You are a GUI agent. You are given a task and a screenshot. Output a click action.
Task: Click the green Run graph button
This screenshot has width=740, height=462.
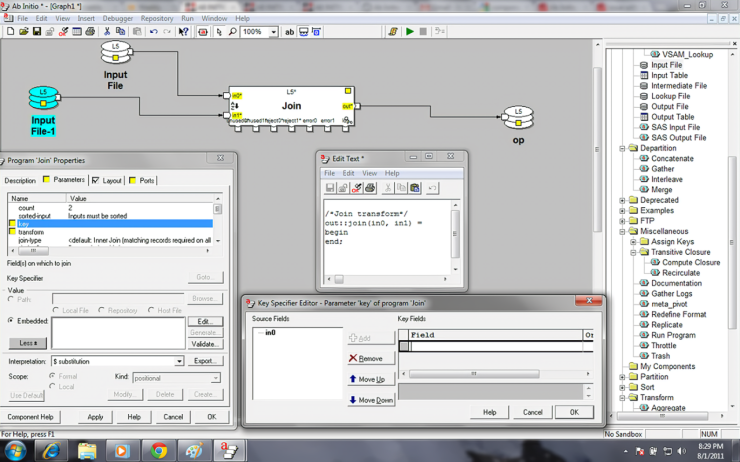pos(409,32)
